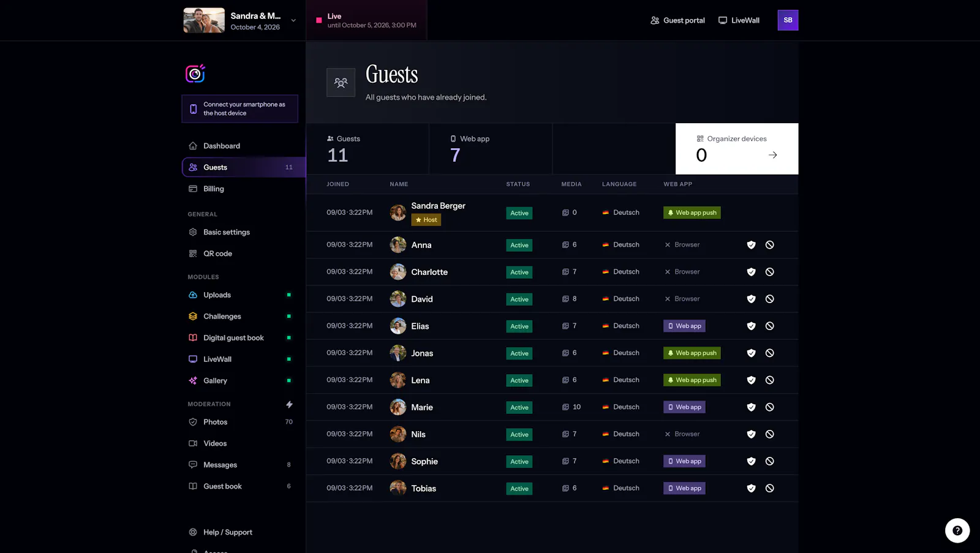Click the shield icon in Anna's row
This screenshot has height=553, width=980.
point(751,245)
